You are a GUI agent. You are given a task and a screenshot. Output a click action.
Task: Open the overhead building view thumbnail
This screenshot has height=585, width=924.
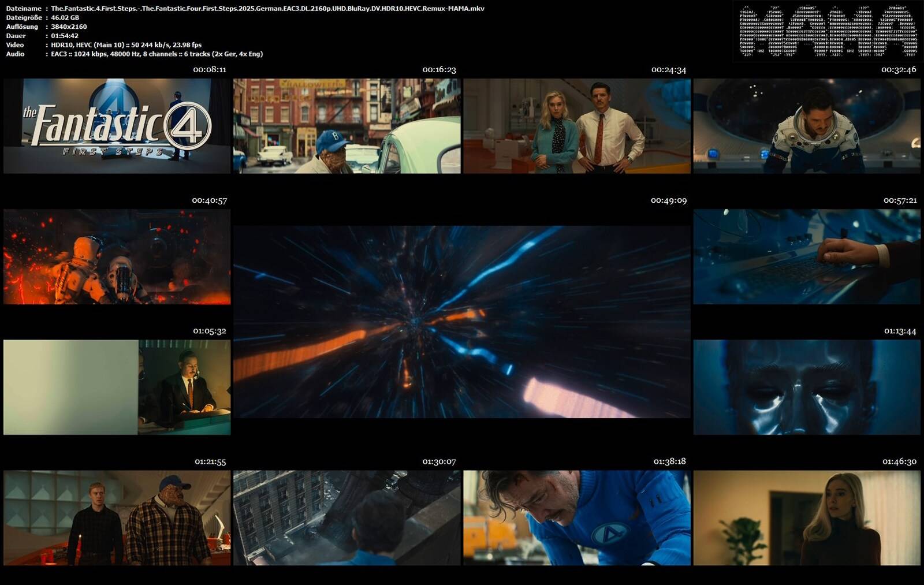(346, 518)
